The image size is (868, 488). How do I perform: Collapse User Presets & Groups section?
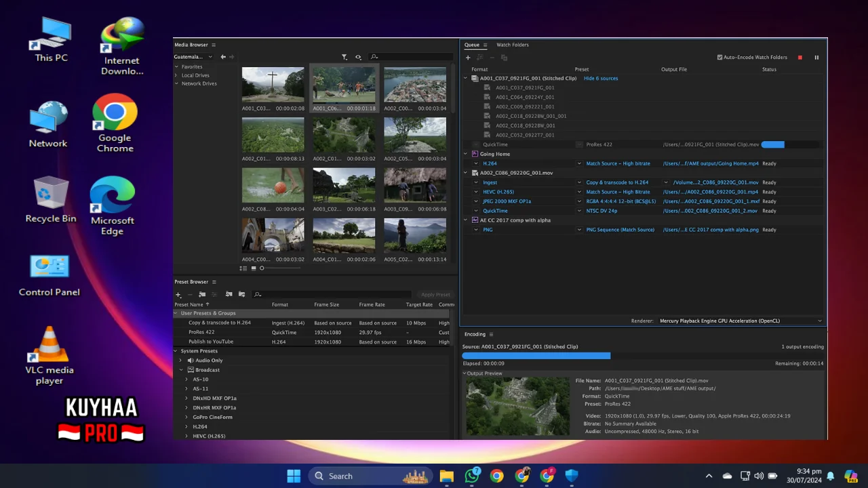click(176, 313)
